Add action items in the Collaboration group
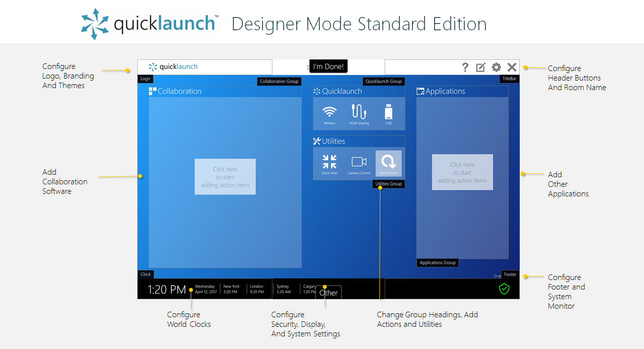Image resolution: width=644 pixels, height=349 pixels. [225, 177]
